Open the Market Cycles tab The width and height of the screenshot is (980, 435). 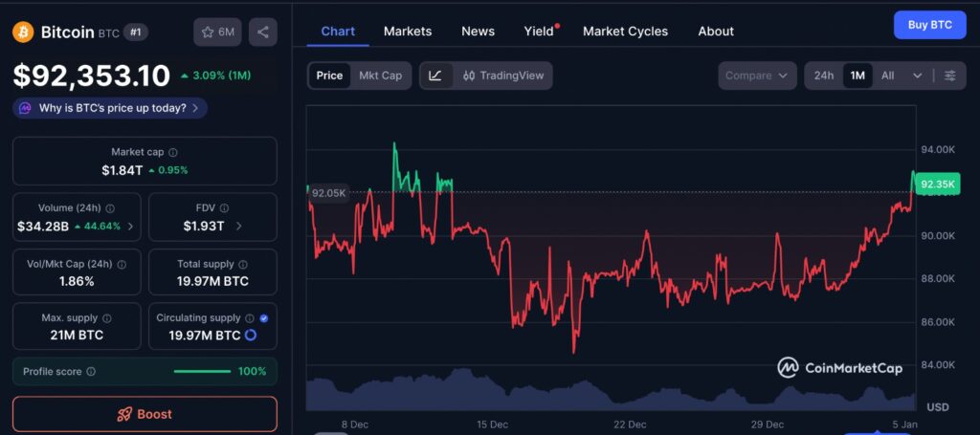(626, 32)
